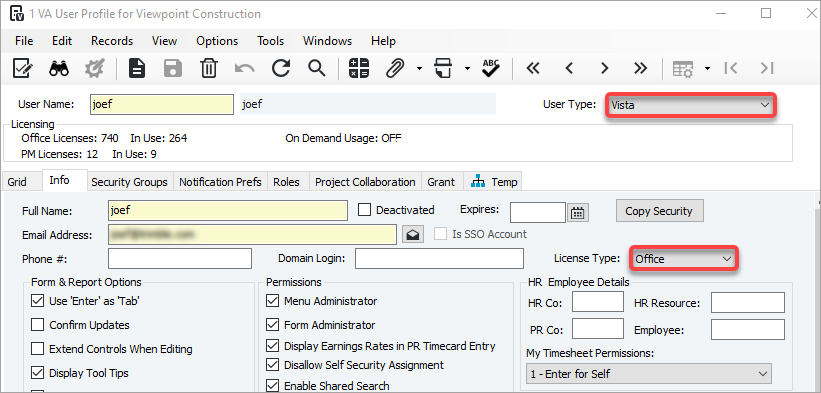The height and width of the screenshot is (393, 821).
Task: Switch to the Notification Prefs tab
Action: point(220,182)
